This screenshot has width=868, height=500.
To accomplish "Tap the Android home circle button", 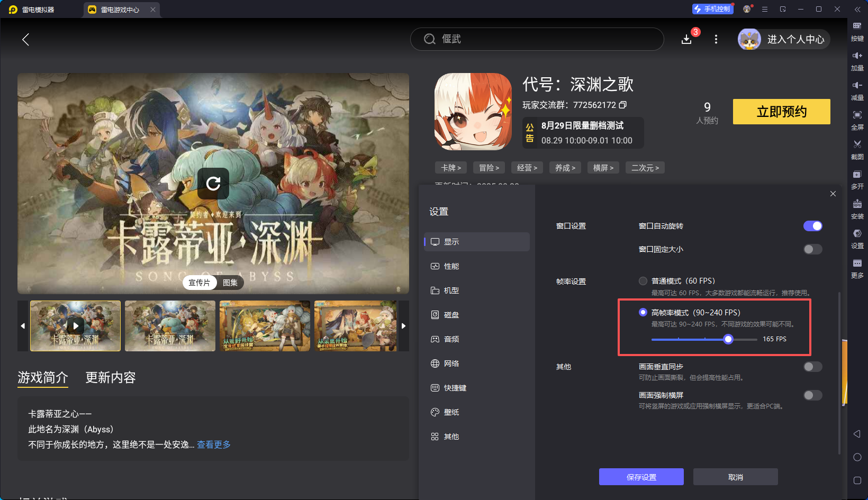I will tap(857, 457).
